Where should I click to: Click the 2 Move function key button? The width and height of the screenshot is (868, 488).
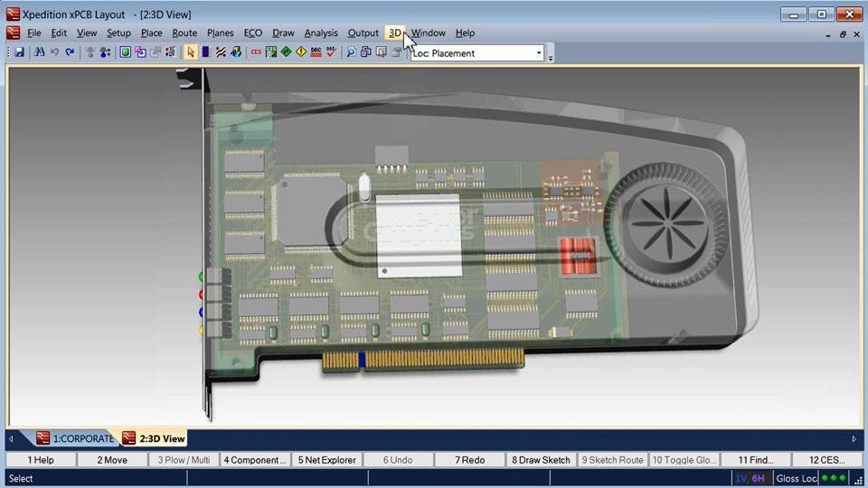coord(113,460)
